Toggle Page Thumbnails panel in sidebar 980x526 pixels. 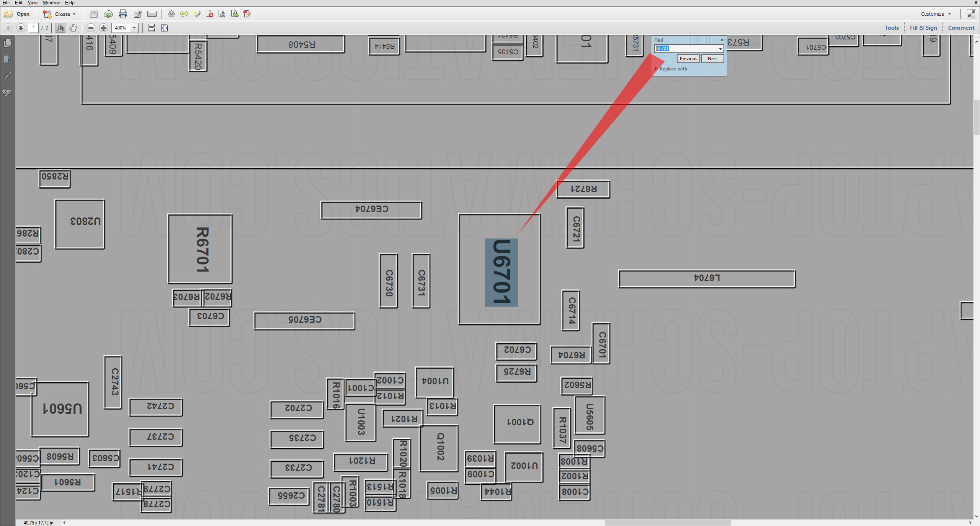[x=7, y=43]
